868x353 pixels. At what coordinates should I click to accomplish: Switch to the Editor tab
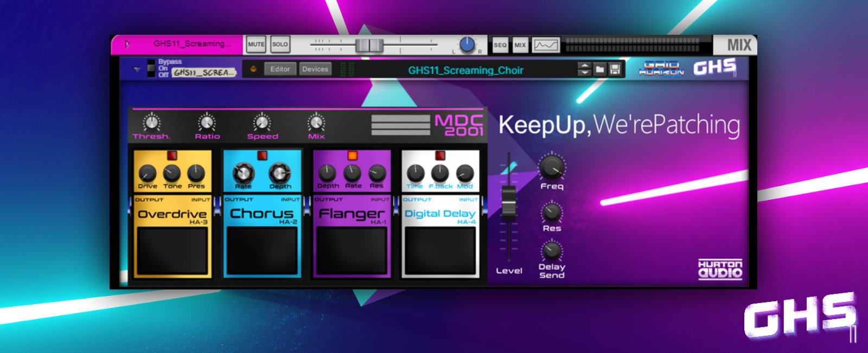click(x=280, y=69)
